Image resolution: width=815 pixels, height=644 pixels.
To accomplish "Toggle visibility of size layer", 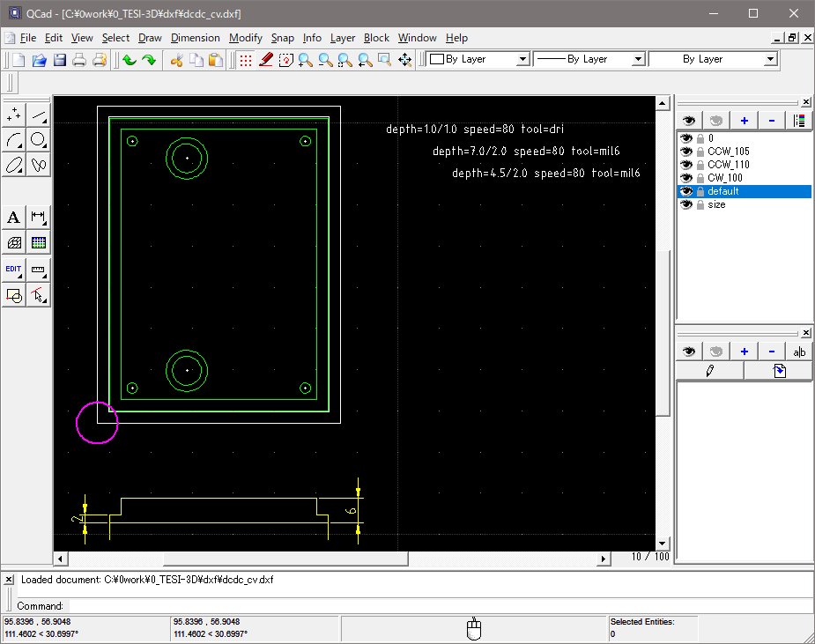I will (686, 204).
